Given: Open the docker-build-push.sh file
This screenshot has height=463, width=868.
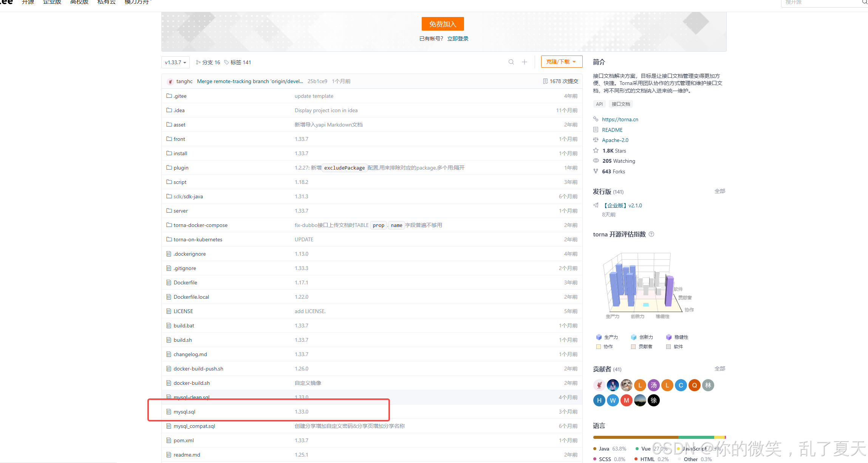Looking at the screenshot, I should pos(198,369).
